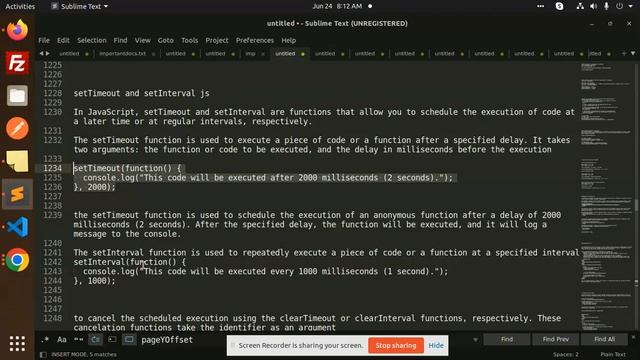
Task: Click the three-dots tray overflow icon
Action: coord(540,6)
